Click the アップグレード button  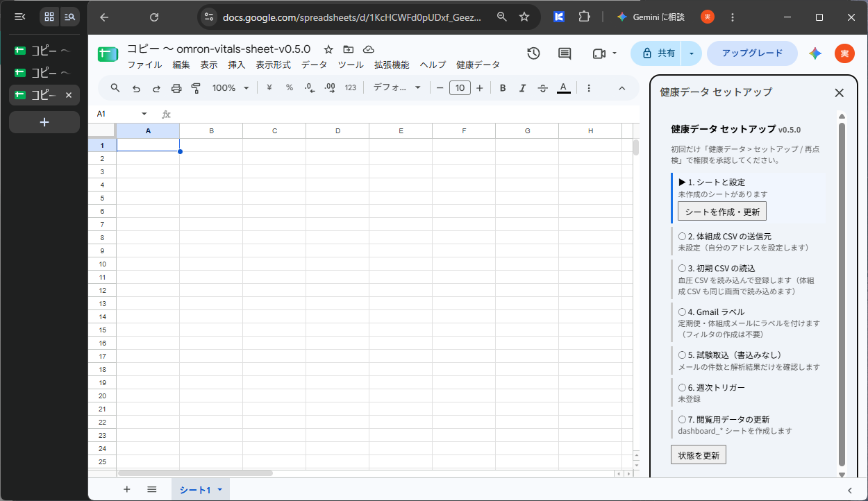(752, 53)
